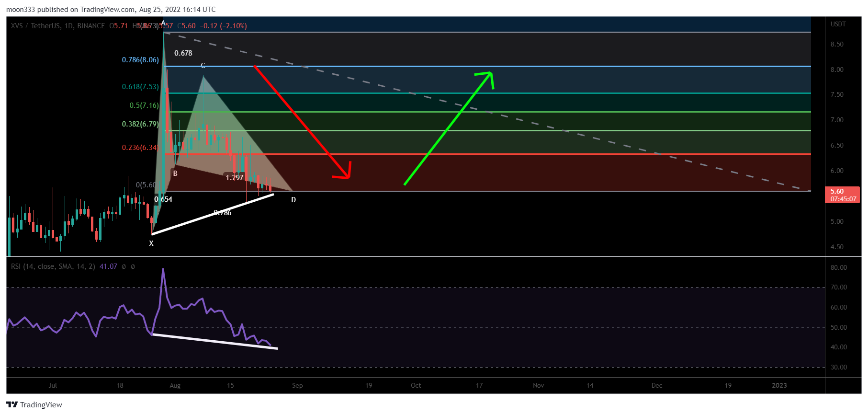
Task: Click the pattern point label X
Action: 151,243
